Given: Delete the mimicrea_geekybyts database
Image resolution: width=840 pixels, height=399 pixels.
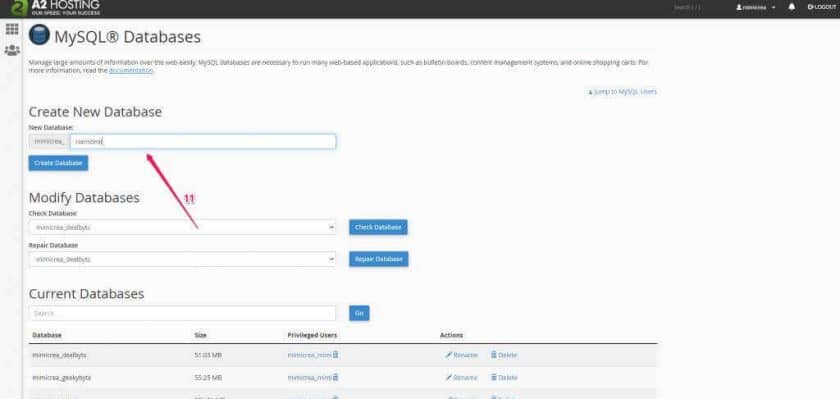Looking at the screenshot, I should click(x=504, y=378).
